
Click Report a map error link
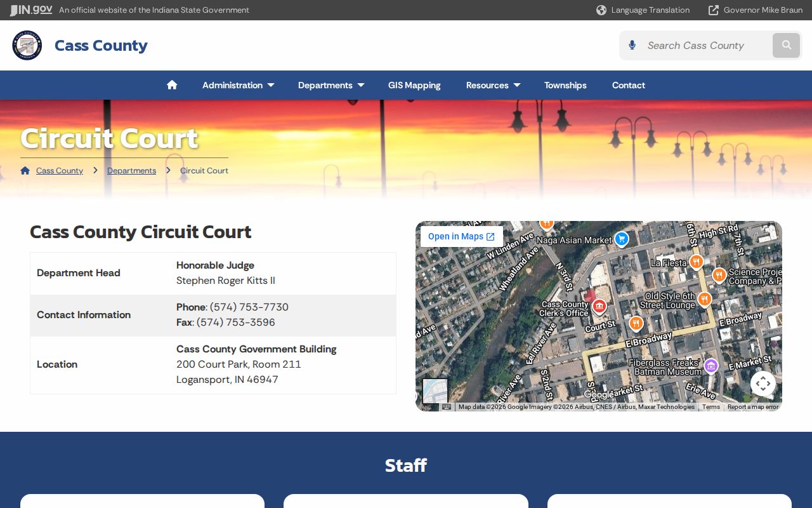[x=753, y=407]
